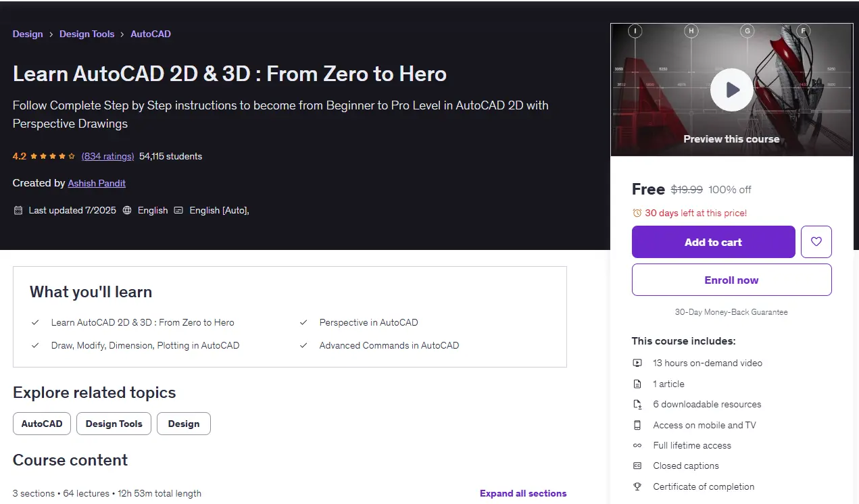
Task: Click the infinity lifetime access icon
Action: tap(637, 445)
